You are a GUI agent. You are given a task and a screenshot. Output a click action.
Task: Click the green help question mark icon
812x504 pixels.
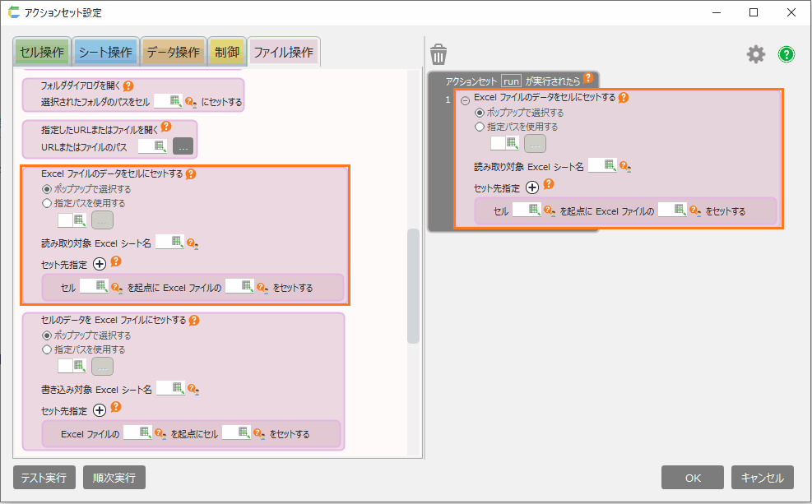click(786, 54)
